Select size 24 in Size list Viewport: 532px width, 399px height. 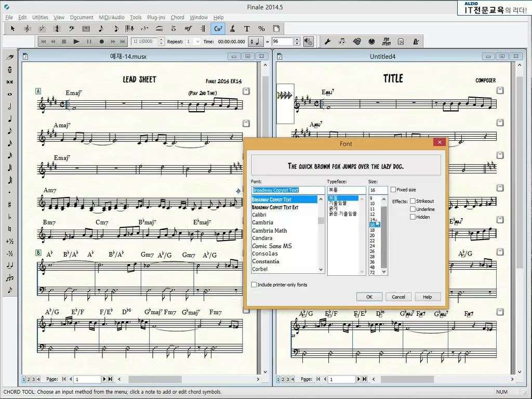373,246
